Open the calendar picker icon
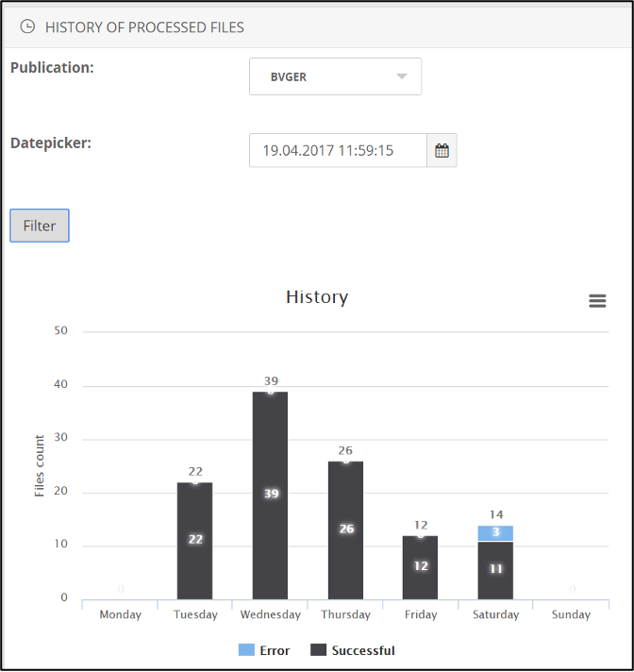Screen dimensions: 634x672 click(442, 150)
